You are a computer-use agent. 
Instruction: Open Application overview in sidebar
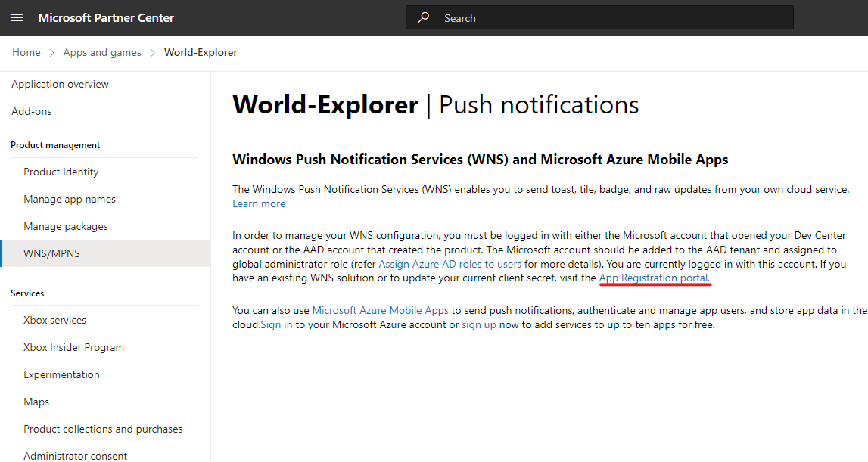[x=61, y=84]
